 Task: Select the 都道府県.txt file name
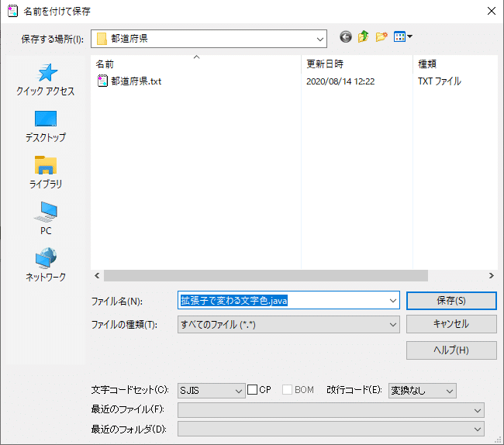(x=136, y=81)
